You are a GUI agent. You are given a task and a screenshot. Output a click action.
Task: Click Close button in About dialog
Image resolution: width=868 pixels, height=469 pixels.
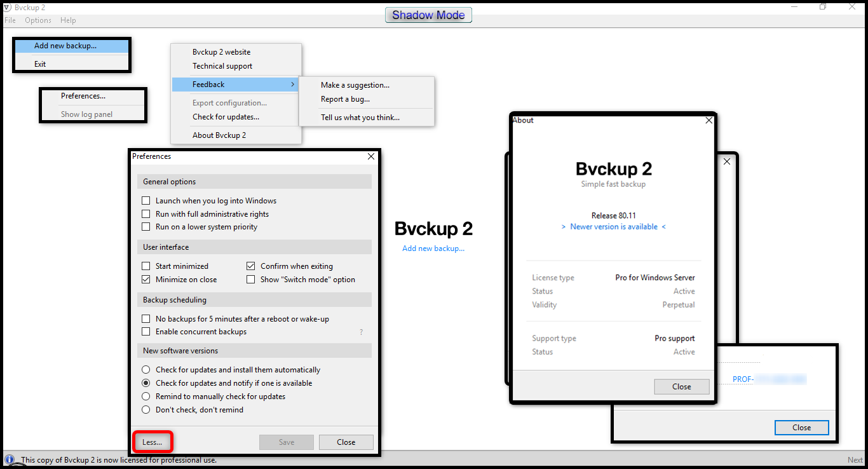682,386
